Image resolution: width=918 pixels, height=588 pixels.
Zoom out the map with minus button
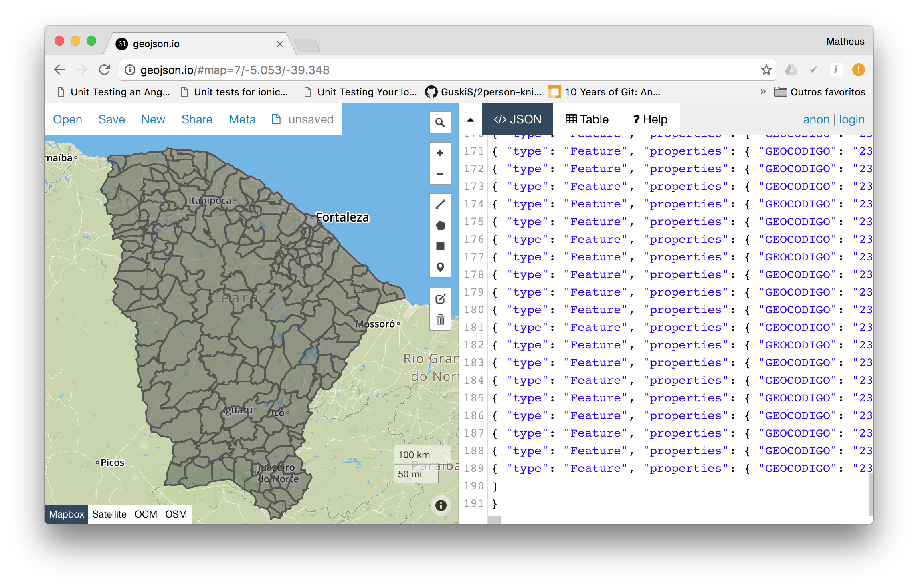click(440, 174)
